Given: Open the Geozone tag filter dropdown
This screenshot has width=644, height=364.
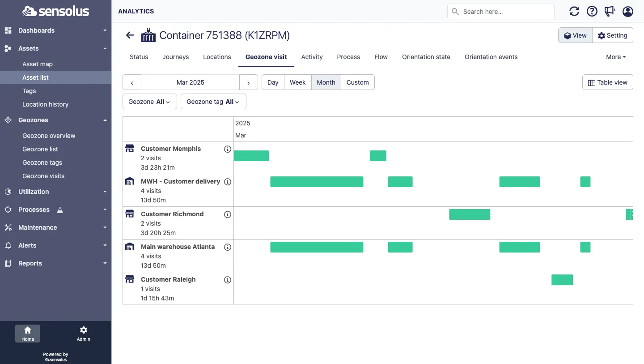Looking at the screenshot, I should coord(213,102).
